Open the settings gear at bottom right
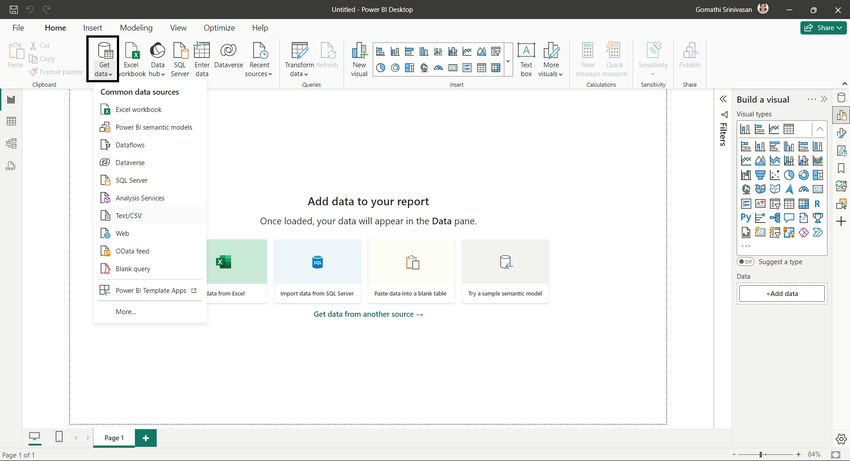Screen dimensions: 850x461 (x=841, y=439)
